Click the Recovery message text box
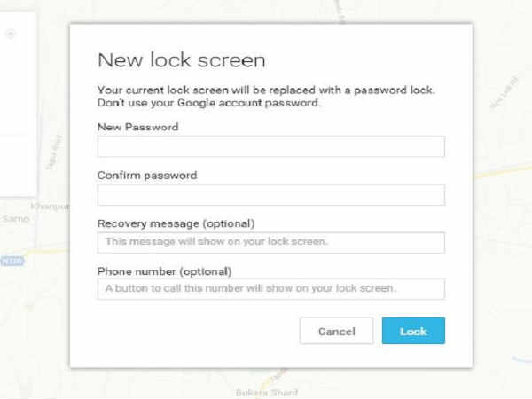This screenshot has width=532, height=399. tap(270, 243)
